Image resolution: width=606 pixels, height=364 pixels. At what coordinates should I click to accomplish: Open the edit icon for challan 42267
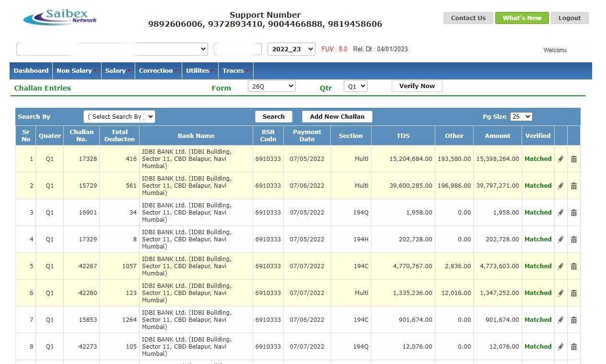click(x=560, y=266)
